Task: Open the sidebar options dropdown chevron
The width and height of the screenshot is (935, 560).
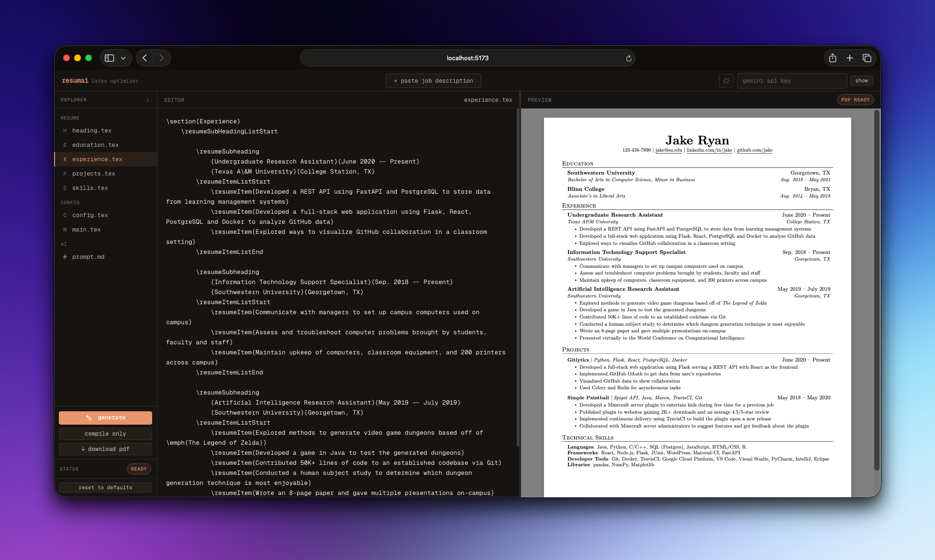Action: pyautogui.click(x=123, y=58)
